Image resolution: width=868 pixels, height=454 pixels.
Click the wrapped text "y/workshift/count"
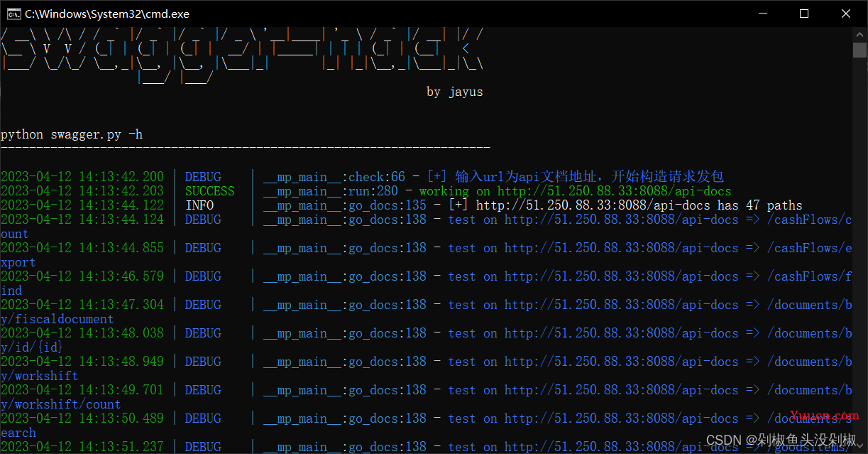61,404
